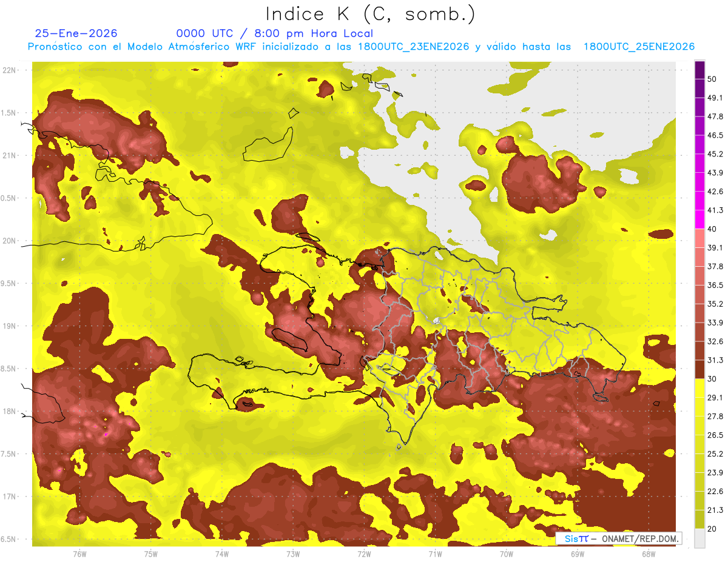Click the '22N' latitude label
728x562 pixels.
click(10, 70)
